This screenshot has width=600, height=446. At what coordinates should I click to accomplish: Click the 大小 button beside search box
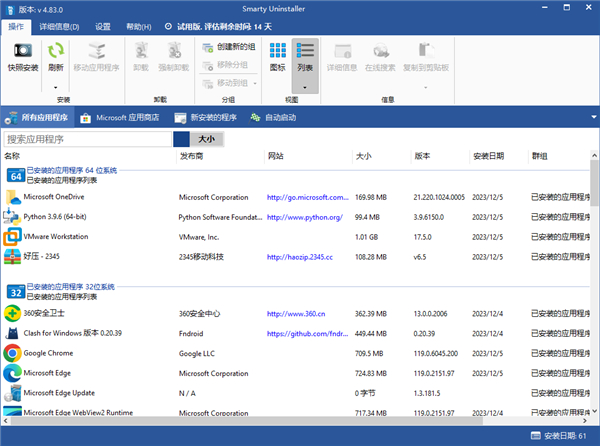205,139
